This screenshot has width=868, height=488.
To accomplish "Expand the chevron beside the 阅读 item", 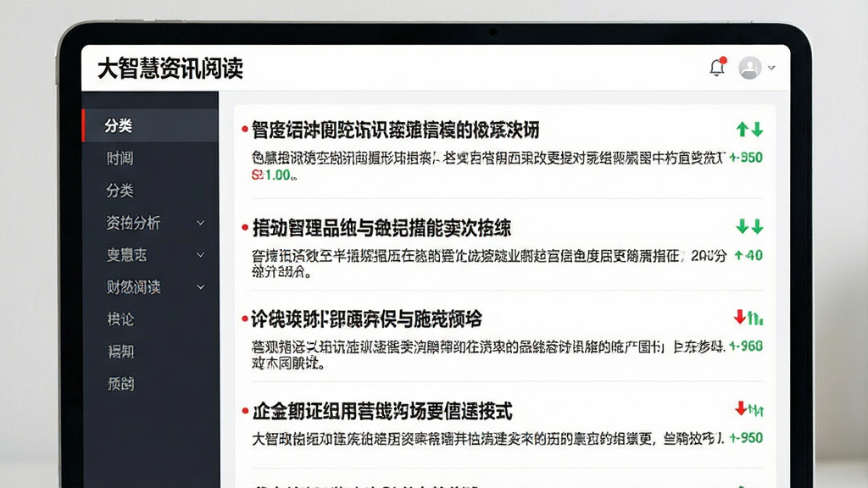I will [x=200, y=287].
